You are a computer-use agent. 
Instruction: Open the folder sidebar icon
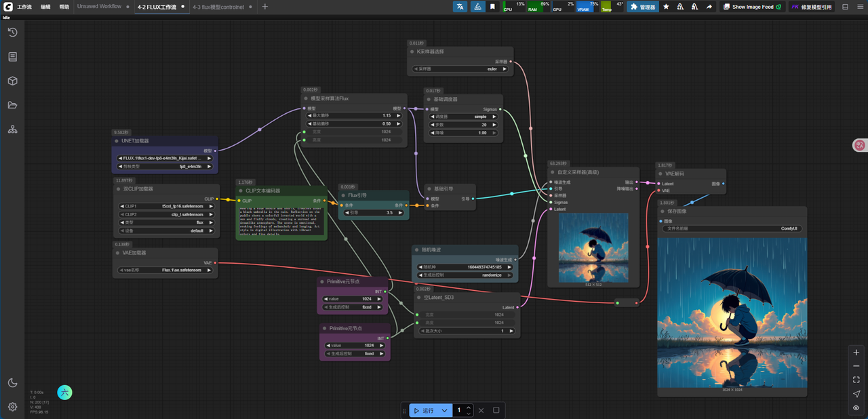click(12, 105)
